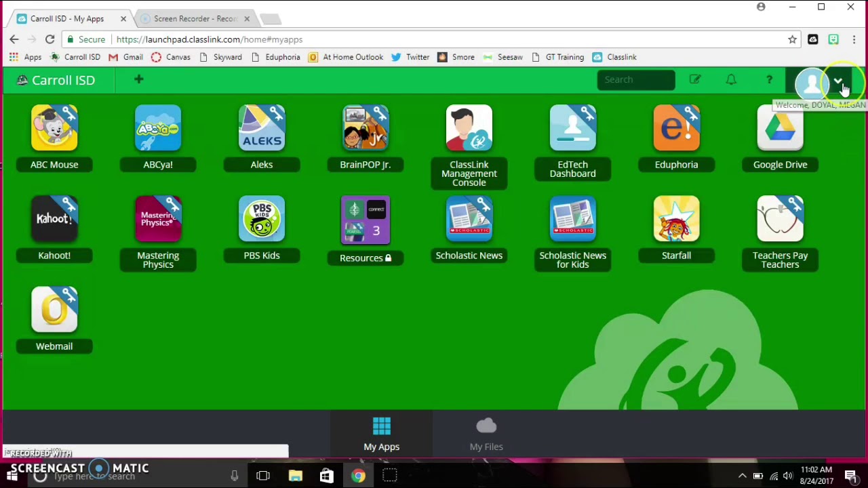Open Twitter bookmark

pyautogui.click(x=410, y=57)
